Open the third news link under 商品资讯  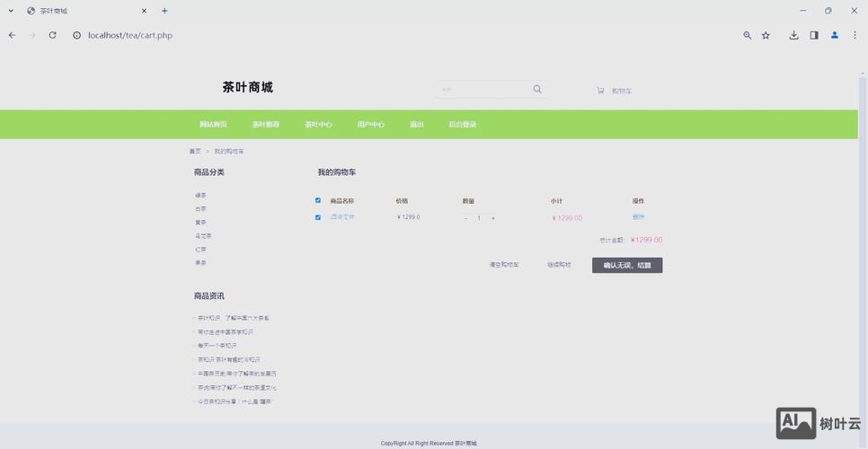(217, 345)
